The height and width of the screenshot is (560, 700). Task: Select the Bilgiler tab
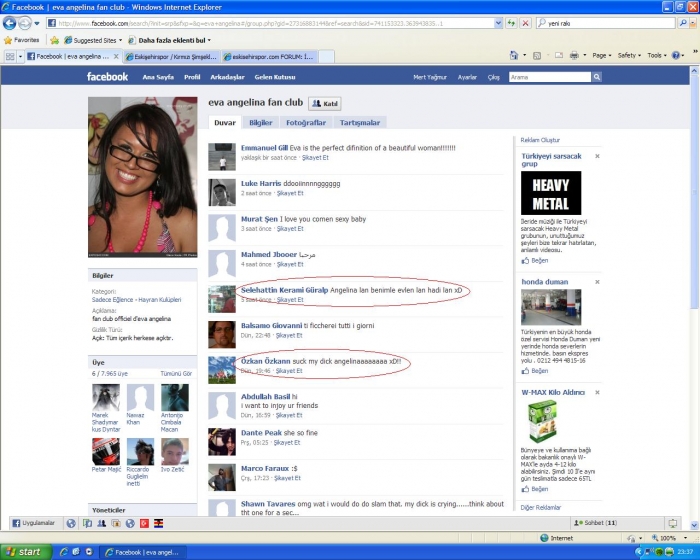point(261,122)
